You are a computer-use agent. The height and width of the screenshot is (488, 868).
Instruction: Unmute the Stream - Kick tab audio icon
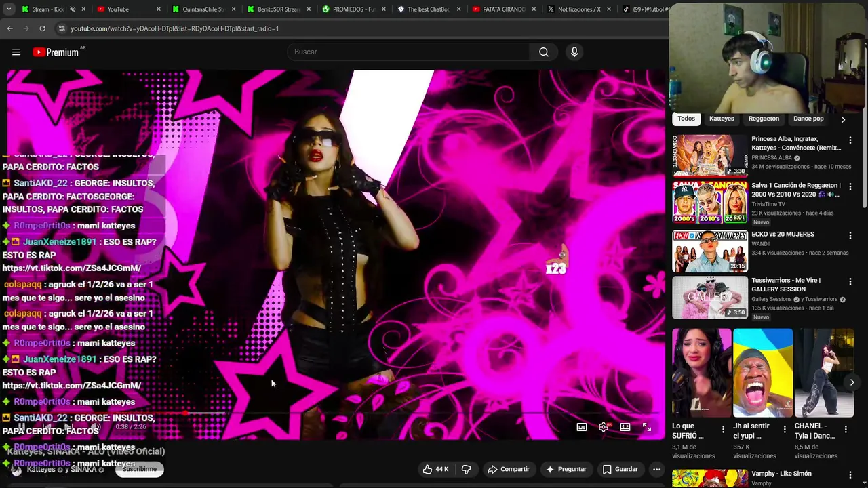(73, 9)
